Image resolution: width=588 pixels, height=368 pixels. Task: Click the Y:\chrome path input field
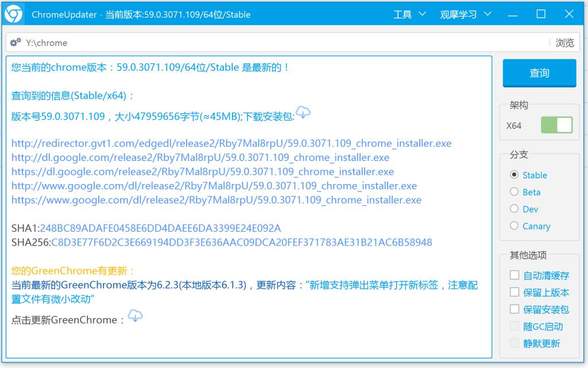pyautogui.click(x=281, y=43)
